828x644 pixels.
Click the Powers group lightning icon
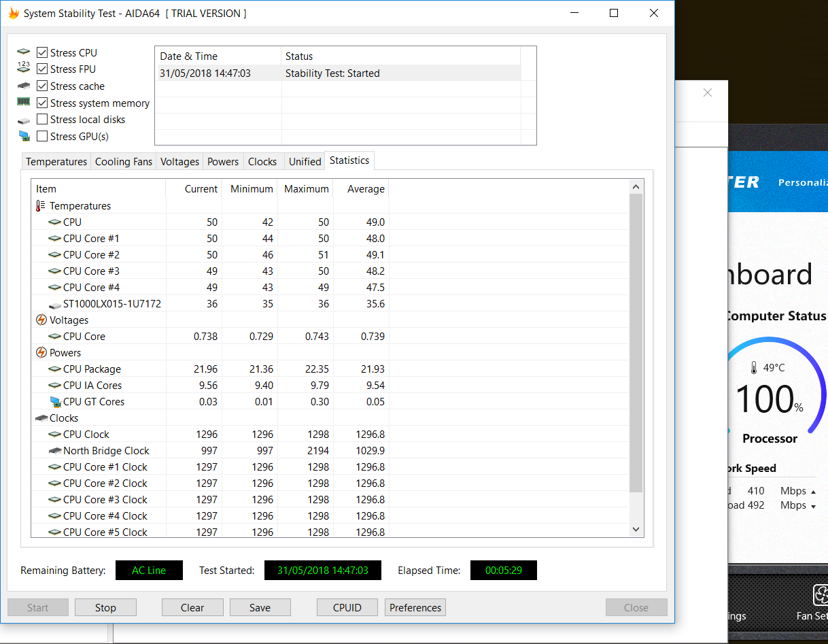41,352
